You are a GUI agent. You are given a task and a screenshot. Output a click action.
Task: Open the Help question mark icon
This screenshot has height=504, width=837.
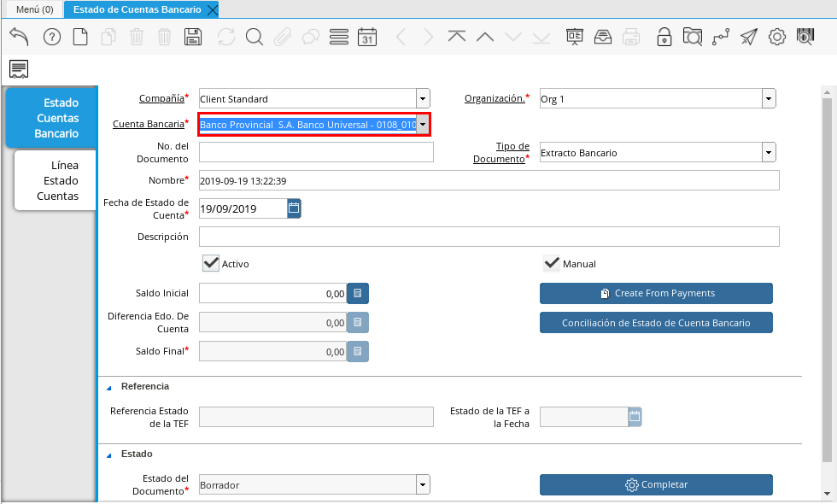[52, 37]
